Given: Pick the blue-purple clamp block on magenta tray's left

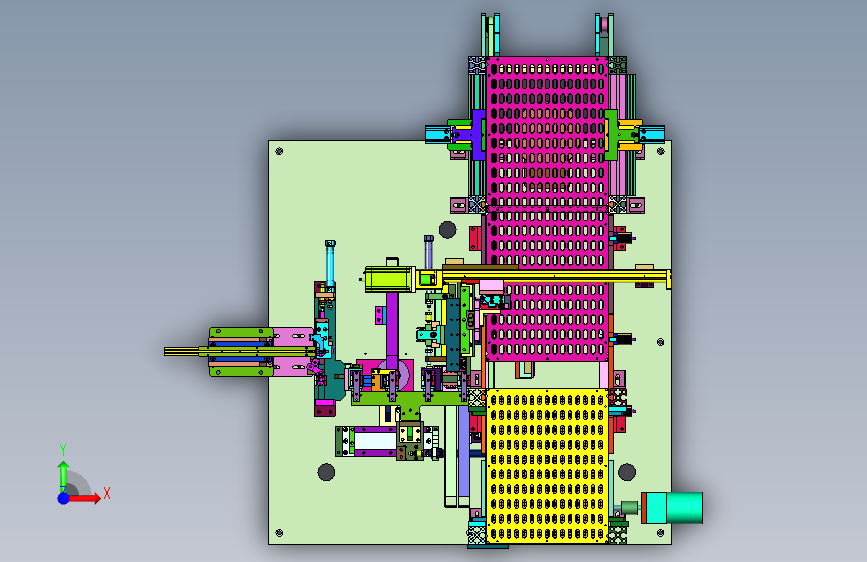Looking at the screenshot, I should pyautogui.click(x=478, y=135).
